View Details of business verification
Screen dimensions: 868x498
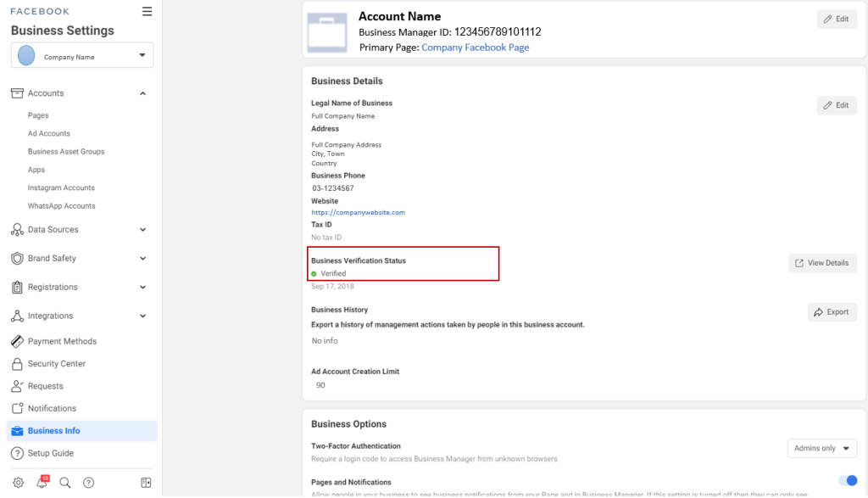[822, 263]
